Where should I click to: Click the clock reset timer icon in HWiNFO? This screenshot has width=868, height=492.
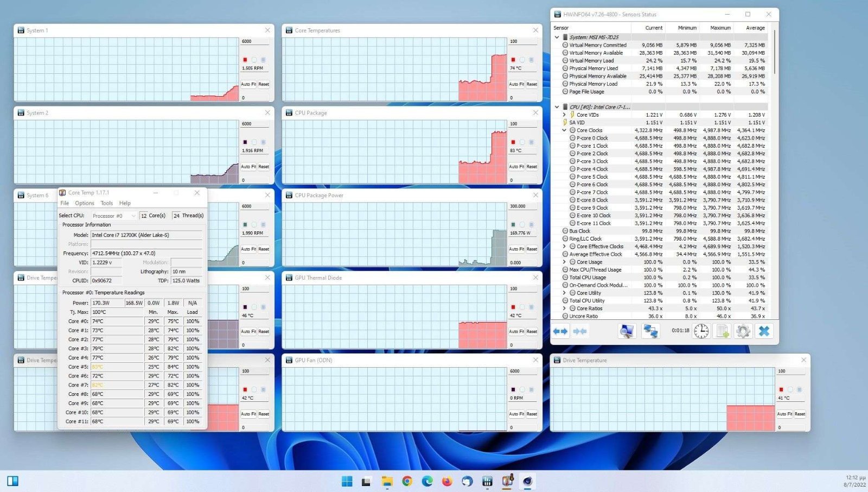701,331
